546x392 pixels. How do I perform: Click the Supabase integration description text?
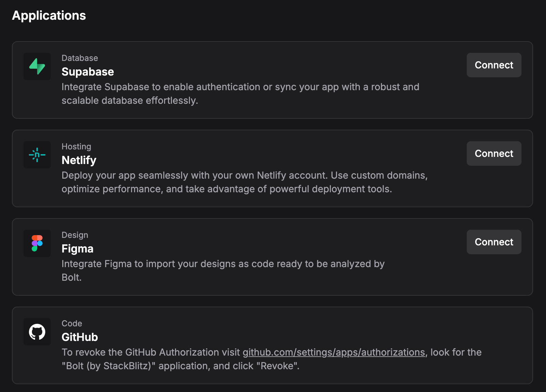(x=240, y=94)
